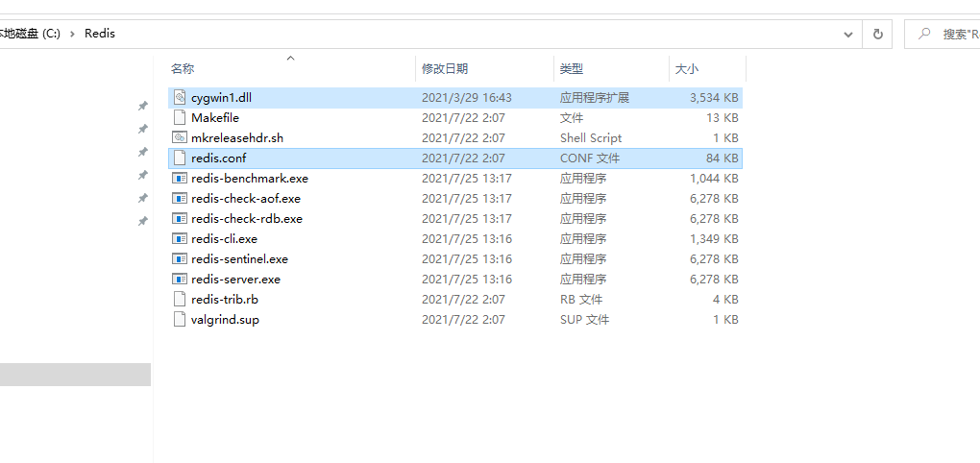The image size is (980, 463).
Task: Click the 1,349 KB size value
Action: (714, 238)
